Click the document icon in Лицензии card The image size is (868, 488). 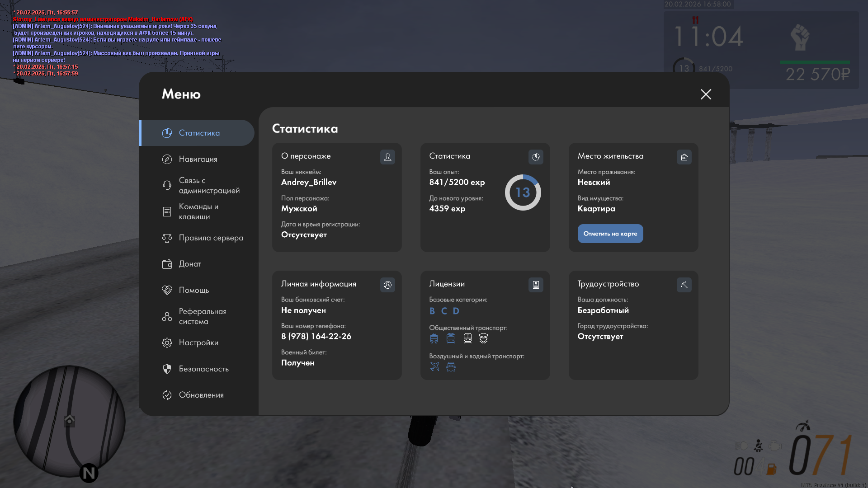(x=536, y=285)
